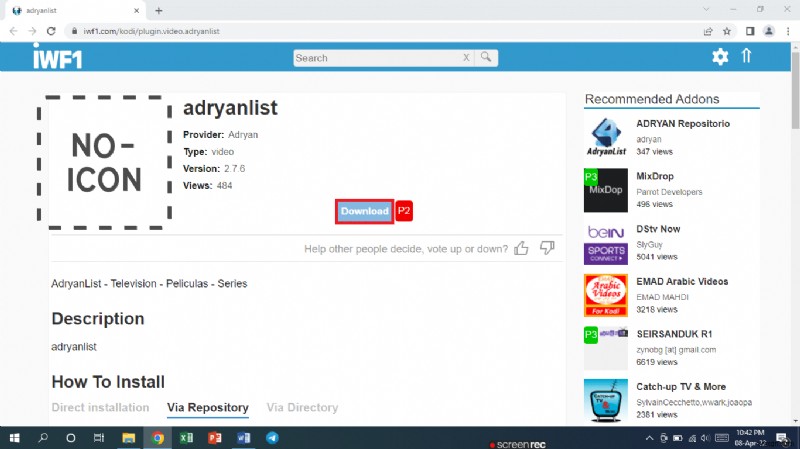Screen dimensions: 800x449
Task: Click the site Search input field
Action: click(x=377, y=58)
